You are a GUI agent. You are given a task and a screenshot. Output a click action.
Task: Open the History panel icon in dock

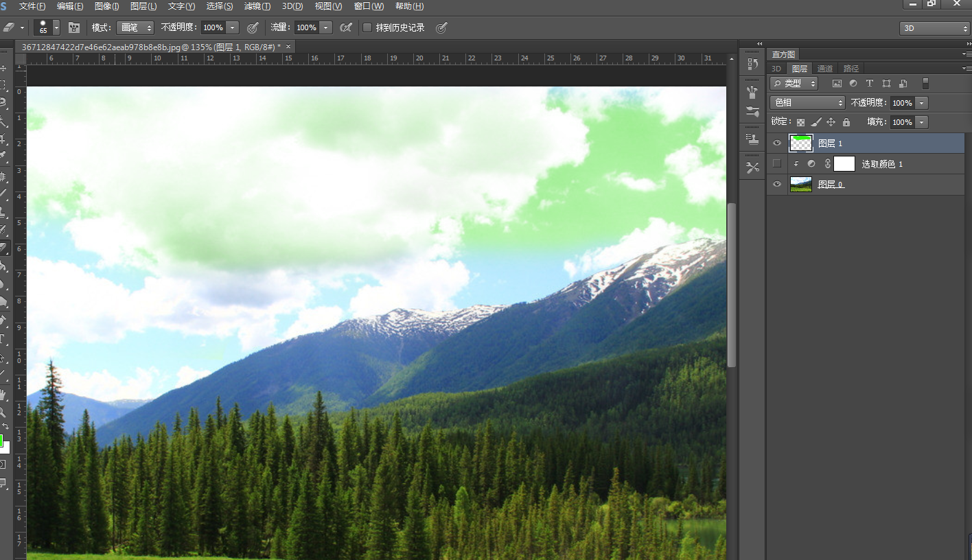pos(752,63)
